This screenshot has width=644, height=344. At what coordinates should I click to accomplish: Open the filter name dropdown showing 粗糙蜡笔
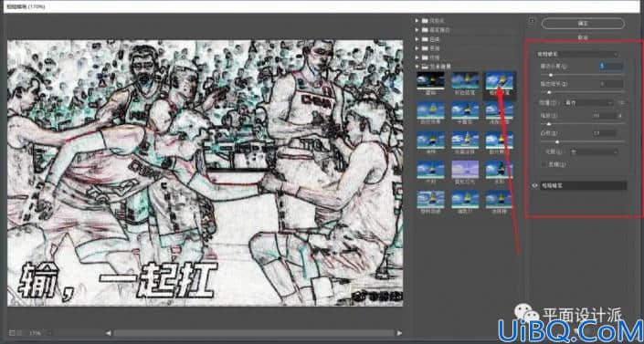577,54
